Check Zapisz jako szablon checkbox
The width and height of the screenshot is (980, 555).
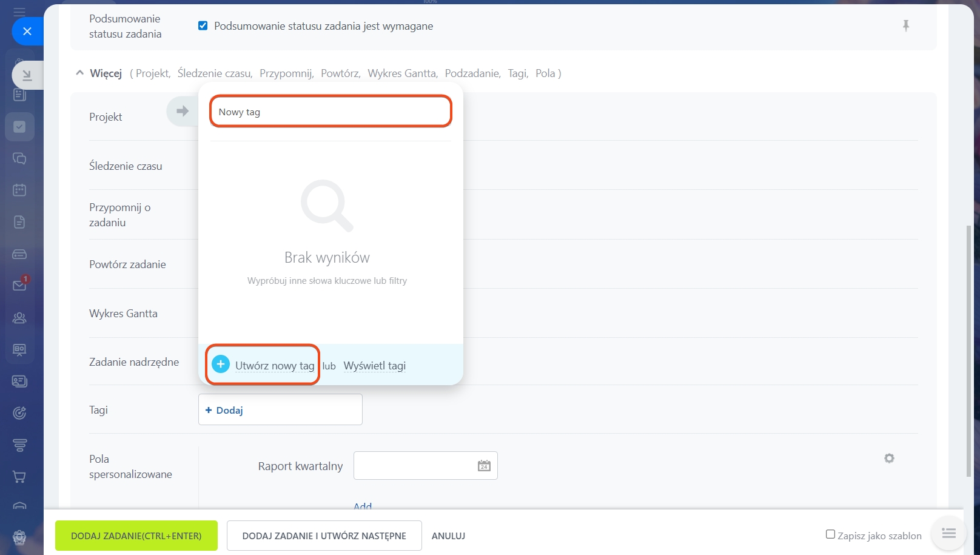830,534
